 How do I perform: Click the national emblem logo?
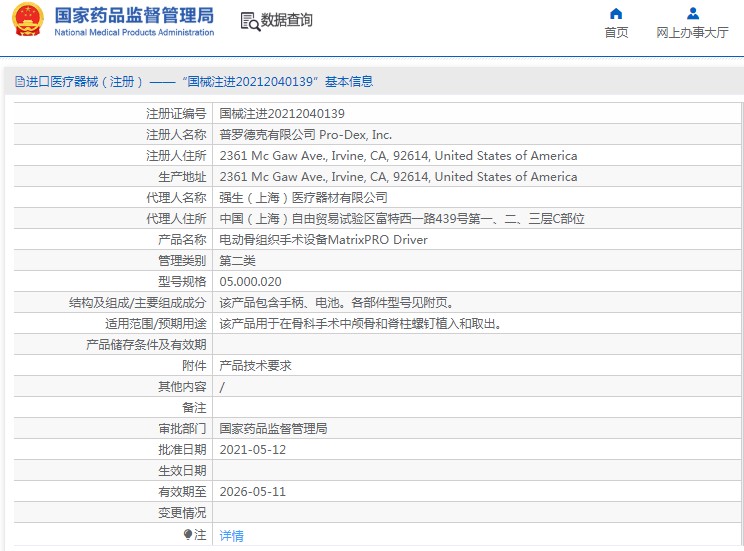tap(28, 20)
